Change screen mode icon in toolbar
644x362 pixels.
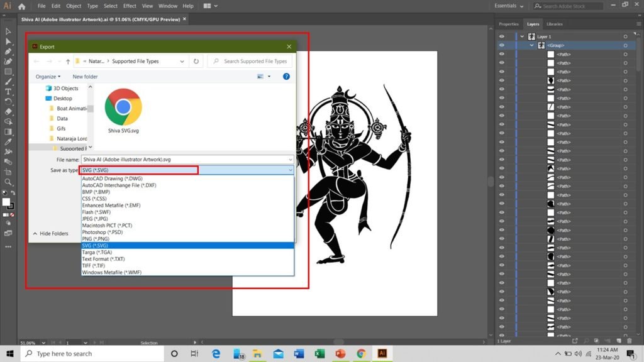coord(8,233)
